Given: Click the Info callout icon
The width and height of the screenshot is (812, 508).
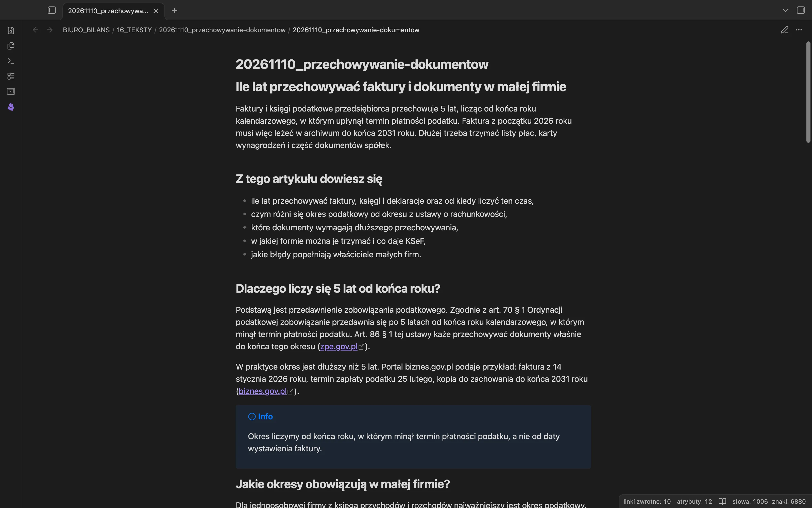Looking at the screenshot, I should tap(252, 417).
